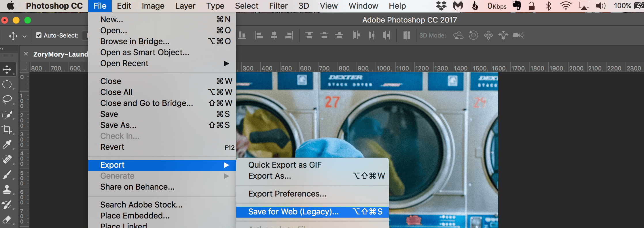The width and height of the screenshot is (644, 228).
Task: Click 3D slide mode icon
Action: click(x=503, y=35)
